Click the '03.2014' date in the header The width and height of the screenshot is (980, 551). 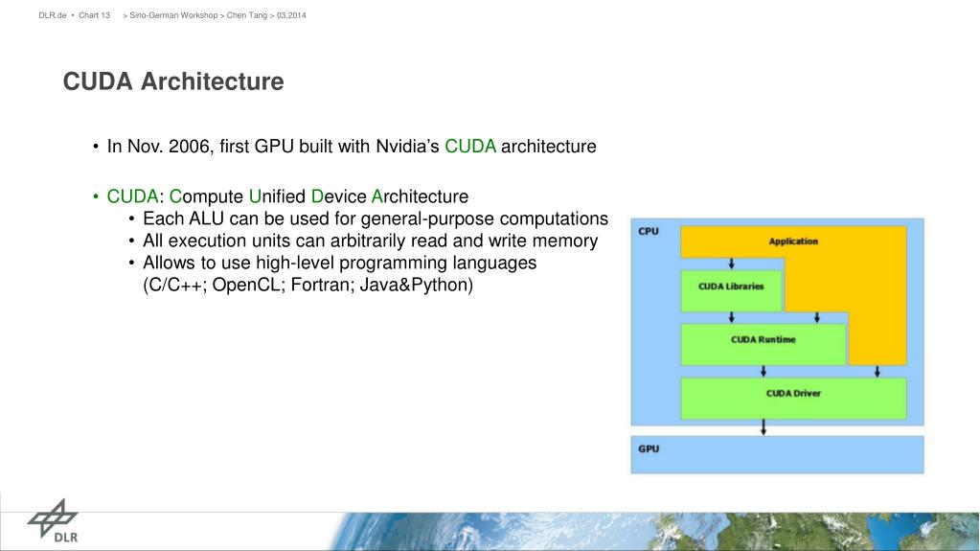point(291,15)
